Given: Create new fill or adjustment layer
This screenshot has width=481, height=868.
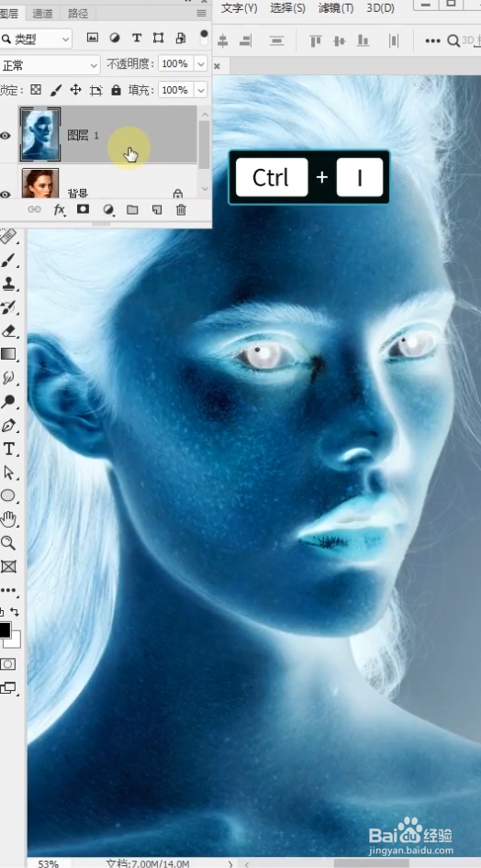Looking at the screenshot, I should pyautogui.click(x=108, y=209).
